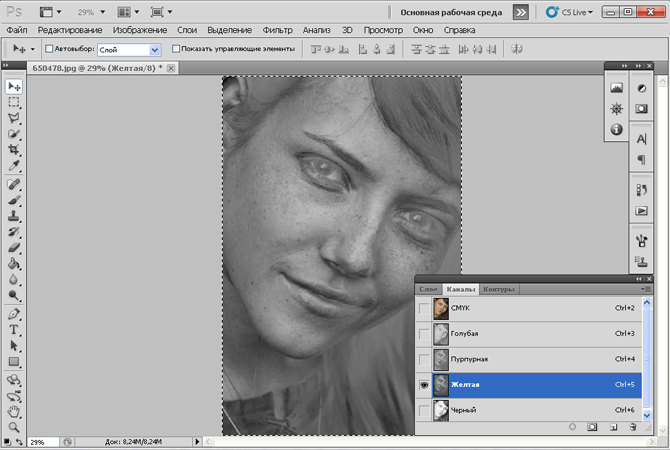The width and height of the screenshot is (670, 450).
Task: Select the Move tool in toolbox
Action: 14,87
